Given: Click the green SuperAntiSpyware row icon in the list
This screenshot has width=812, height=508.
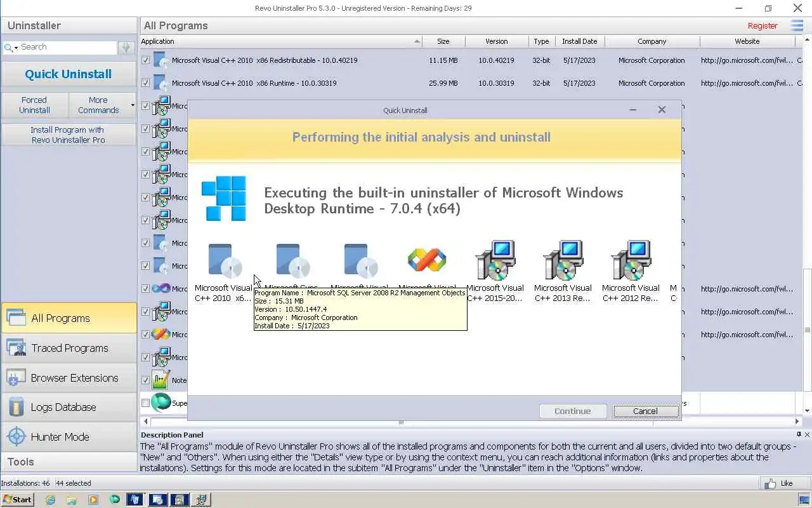Looking at the screenshot, I should coord(161,403).
